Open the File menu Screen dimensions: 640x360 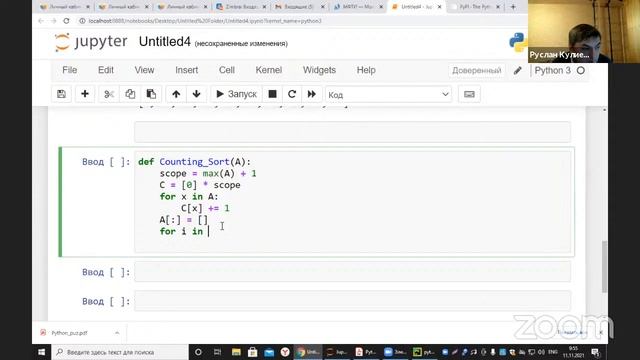[x=69, y=70]
